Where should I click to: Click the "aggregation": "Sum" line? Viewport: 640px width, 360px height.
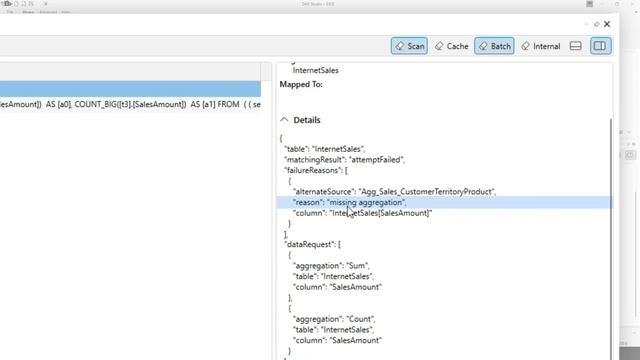(331, 266)
